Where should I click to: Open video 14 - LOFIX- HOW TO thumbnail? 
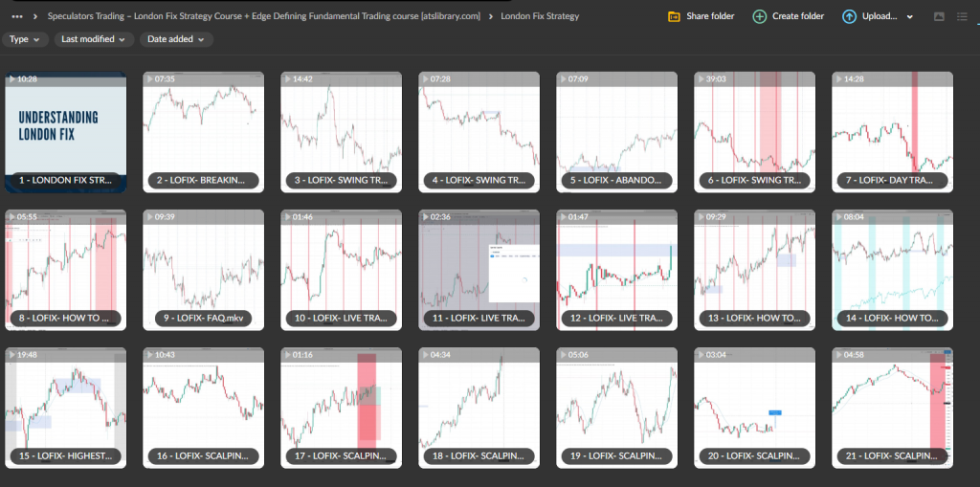click(893, 270)
